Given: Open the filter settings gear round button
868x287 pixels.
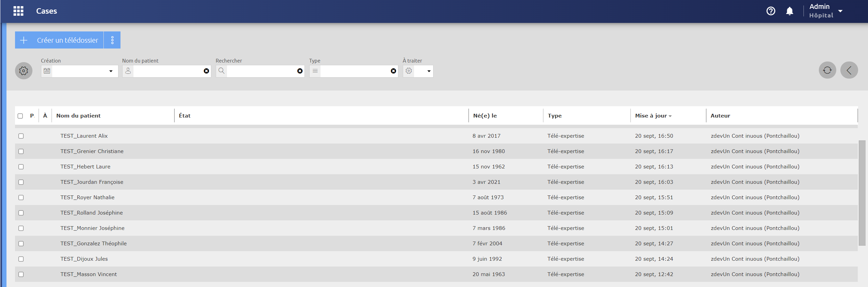Looking at the screenshot, I should [24, 71].
